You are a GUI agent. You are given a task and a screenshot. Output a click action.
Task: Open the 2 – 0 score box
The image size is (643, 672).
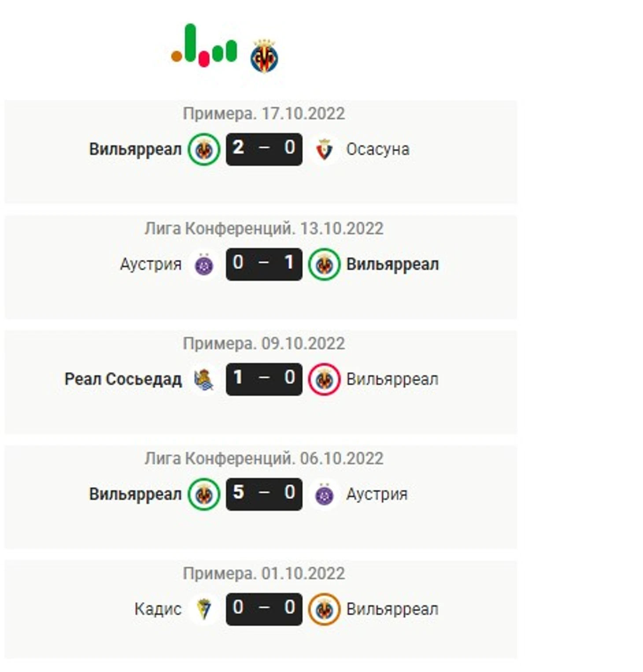coord(264,149)
